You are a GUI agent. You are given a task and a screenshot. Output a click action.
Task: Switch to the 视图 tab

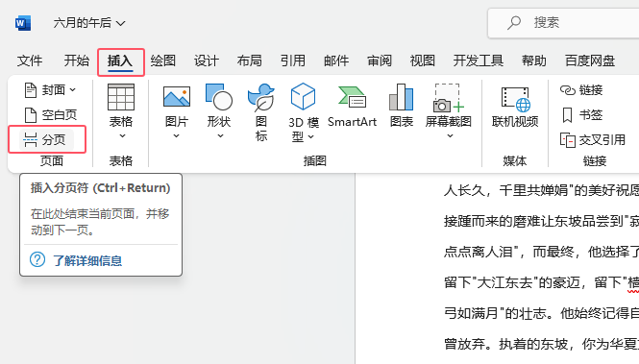tap(423, 61)
